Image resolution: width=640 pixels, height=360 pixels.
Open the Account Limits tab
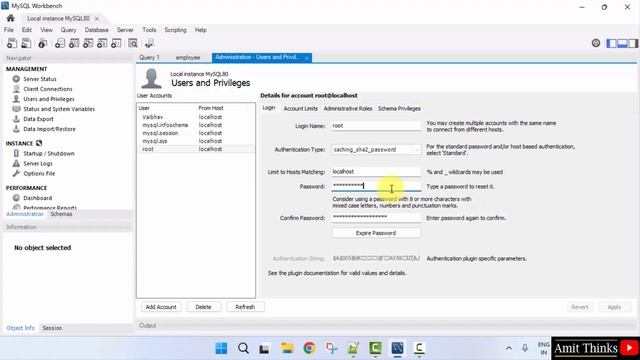300,109
